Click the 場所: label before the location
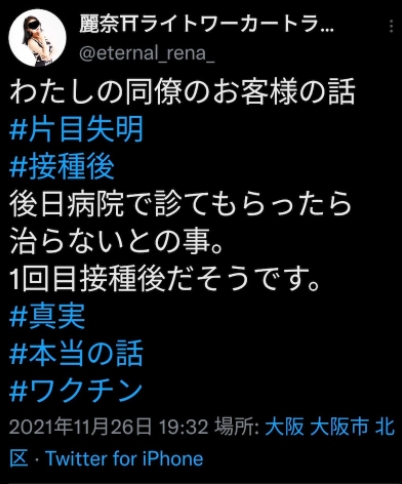This screenshot has width=402, height=484. click(236, 427)
